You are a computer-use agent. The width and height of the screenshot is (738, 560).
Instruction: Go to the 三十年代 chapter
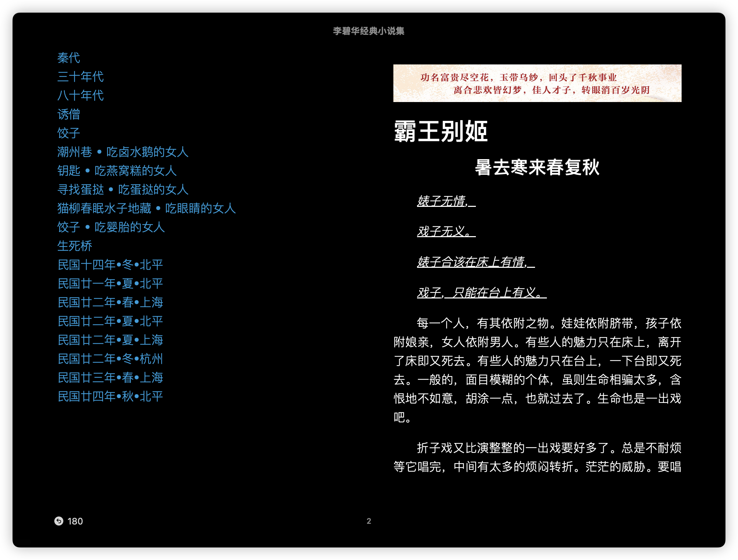click(80, 77)
